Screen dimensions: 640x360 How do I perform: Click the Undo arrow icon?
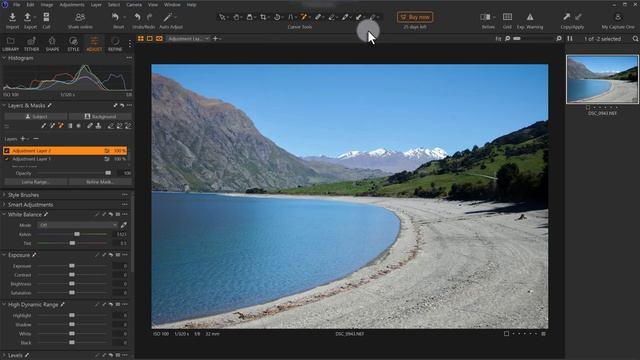click(138, 17)
